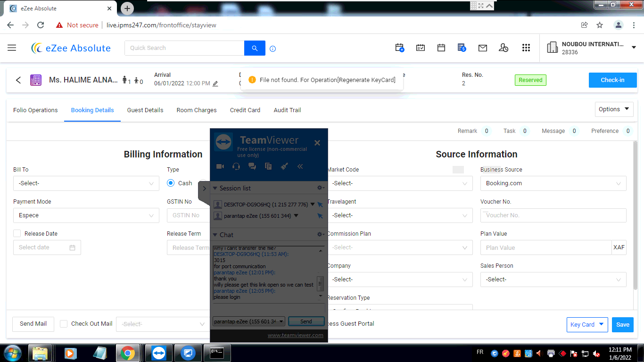Open Windows Explorer from taskbar

40,353
